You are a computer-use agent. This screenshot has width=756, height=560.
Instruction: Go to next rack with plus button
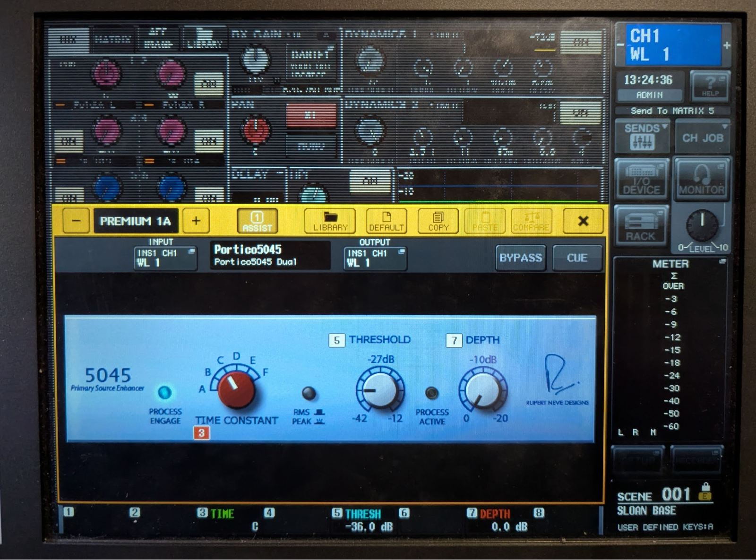(x=196, y=221)
